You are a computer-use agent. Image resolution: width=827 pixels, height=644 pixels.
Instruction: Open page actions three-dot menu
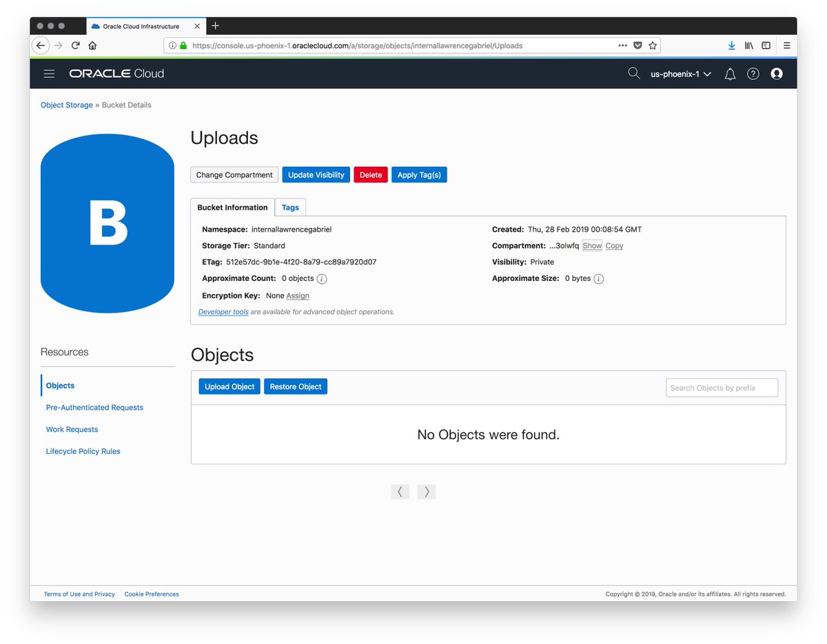(622, 45)
